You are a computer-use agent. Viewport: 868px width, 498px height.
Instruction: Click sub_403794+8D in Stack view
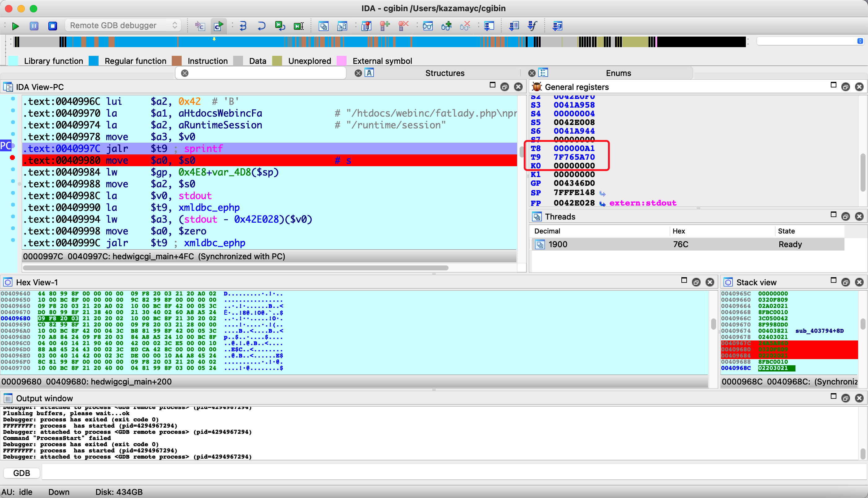pyautogui.click(x=819, y=331)
